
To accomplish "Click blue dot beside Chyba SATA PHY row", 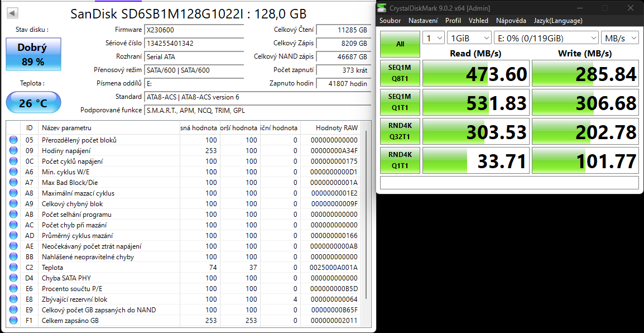I will coord(13,278).
